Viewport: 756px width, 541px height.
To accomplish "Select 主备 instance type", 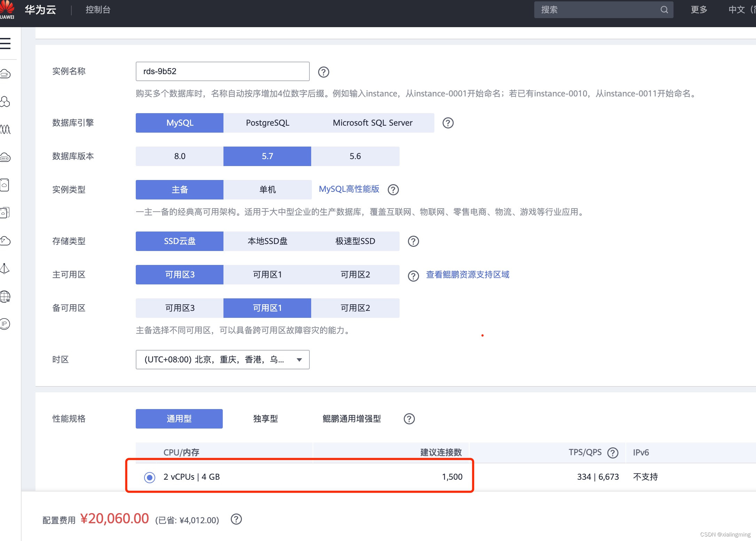I will (x=180, y=190).
